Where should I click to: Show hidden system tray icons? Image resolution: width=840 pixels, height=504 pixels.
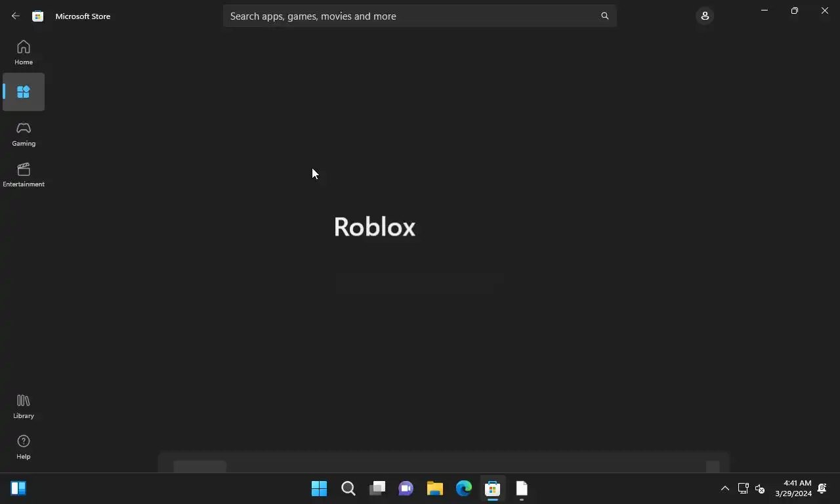(x=725, y=488)
